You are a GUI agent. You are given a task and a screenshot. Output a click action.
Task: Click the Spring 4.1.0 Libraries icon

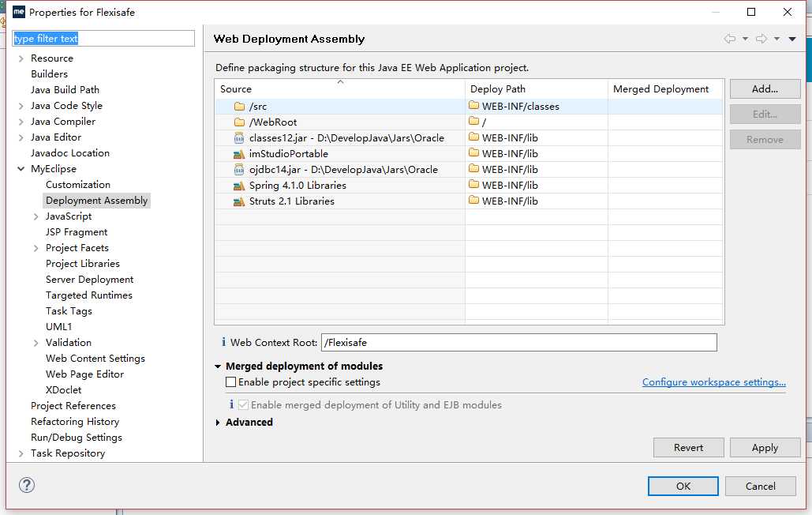[x=239, y=186]
